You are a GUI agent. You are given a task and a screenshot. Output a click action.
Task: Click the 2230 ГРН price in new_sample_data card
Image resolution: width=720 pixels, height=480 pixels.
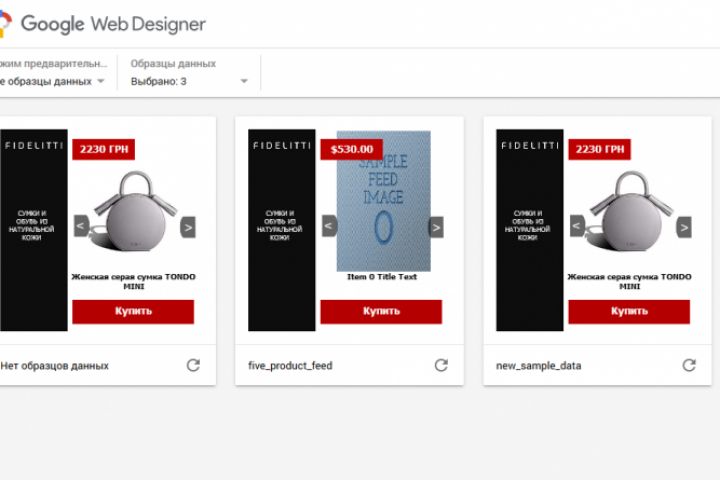pos(600,149)
